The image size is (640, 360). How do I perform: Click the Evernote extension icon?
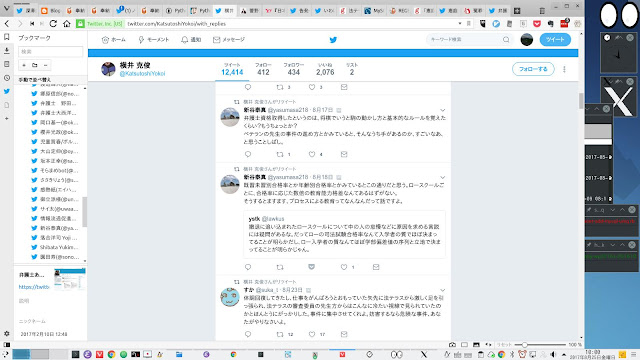[x=550, y=24]
